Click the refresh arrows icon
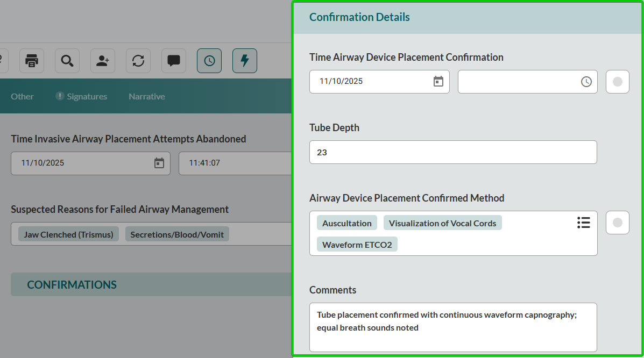Screen dimensions: 644x358 point(138,61)
